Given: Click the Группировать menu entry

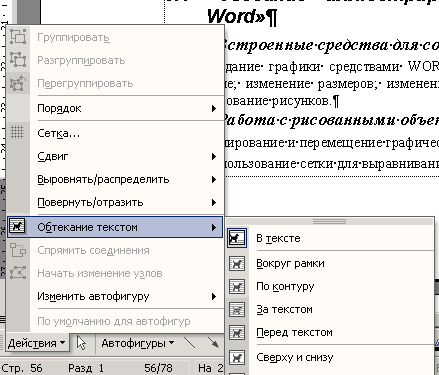Looking at the screenshot, I should click(115, 37).
